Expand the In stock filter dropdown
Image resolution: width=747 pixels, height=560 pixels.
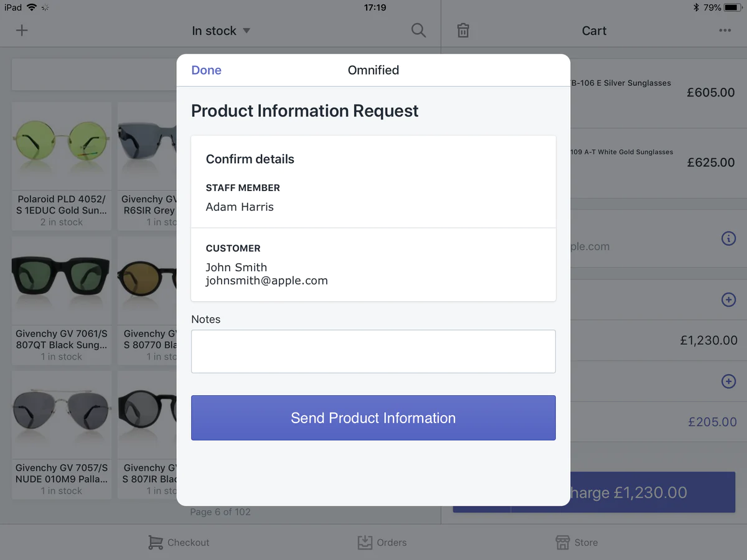(x=221, y=30)
